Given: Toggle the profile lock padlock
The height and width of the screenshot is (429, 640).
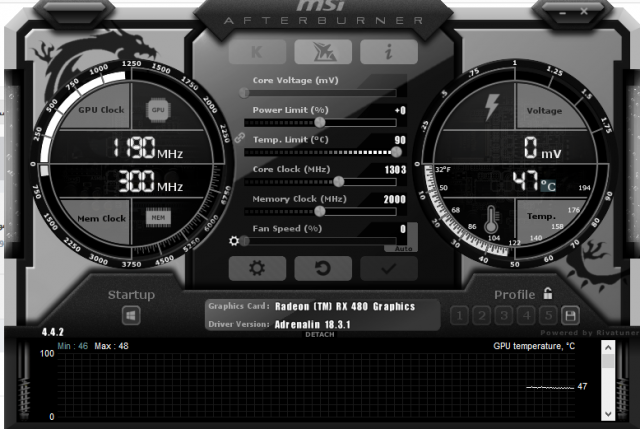Looking at the screenshot, I should 548,294.
